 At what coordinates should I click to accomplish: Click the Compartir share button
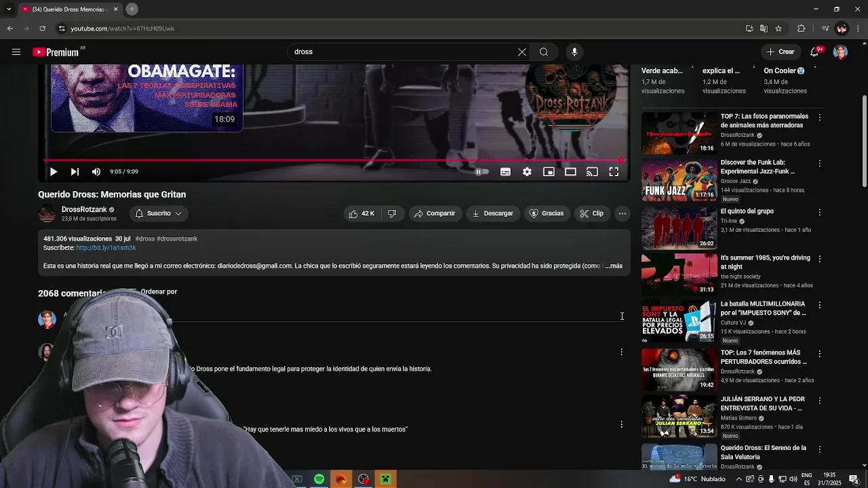point(435,213)
